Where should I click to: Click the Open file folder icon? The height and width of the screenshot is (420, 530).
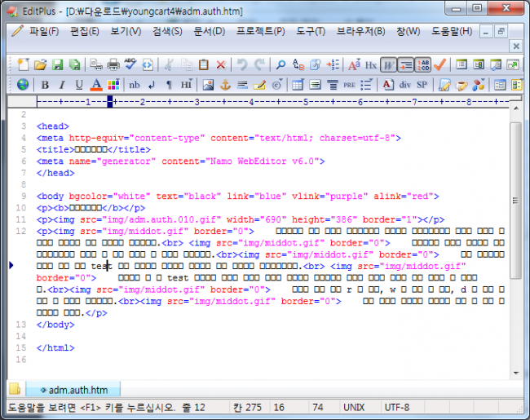(41, 64)
